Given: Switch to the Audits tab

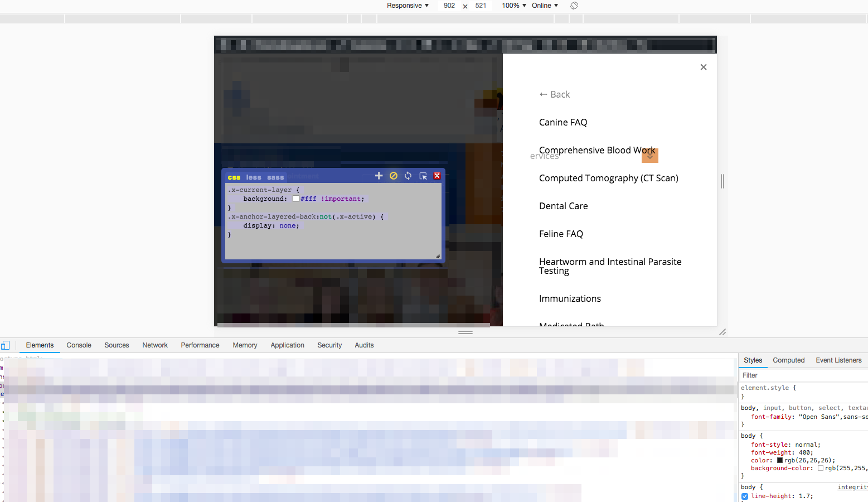Looking at the screenshot, I should [x=364, y=345].
